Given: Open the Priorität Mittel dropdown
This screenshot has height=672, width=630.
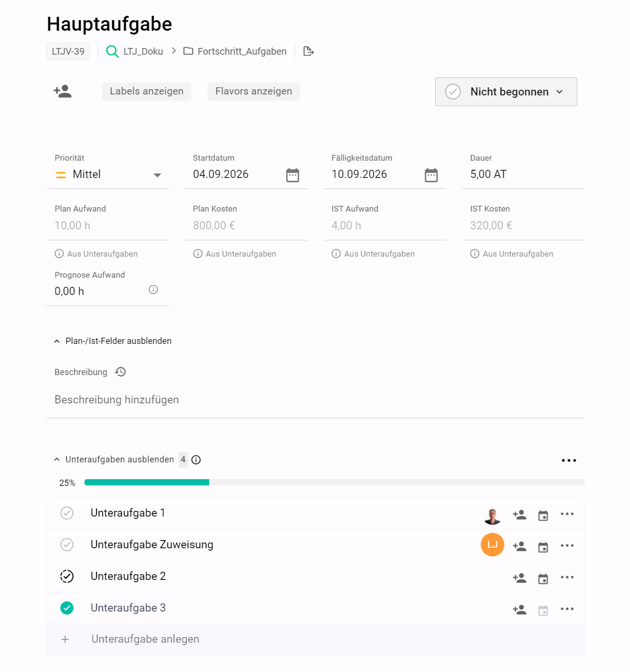Looking at the screenshot, I should 108,175.
